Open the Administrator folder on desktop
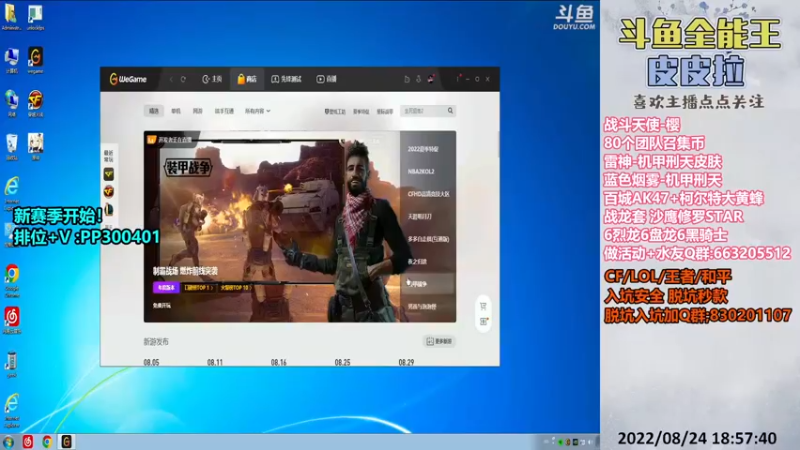 (x=11, y=17)
